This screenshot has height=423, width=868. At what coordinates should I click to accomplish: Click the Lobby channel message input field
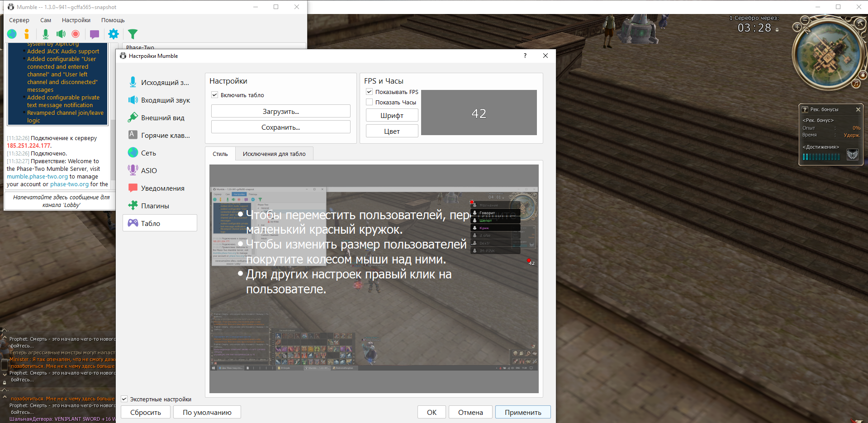[61, 201]
